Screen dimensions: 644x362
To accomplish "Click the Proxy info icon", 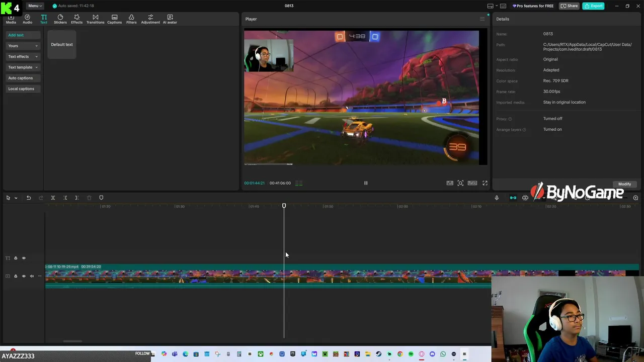I will coord(510,119).
